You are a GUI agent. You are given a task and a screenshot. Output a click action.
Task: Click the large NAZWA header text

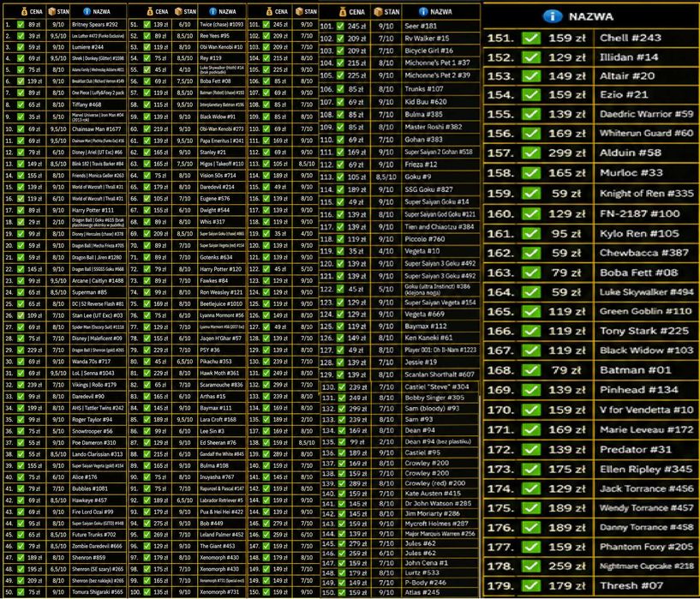pyautogui.click(x=591, y=16)
